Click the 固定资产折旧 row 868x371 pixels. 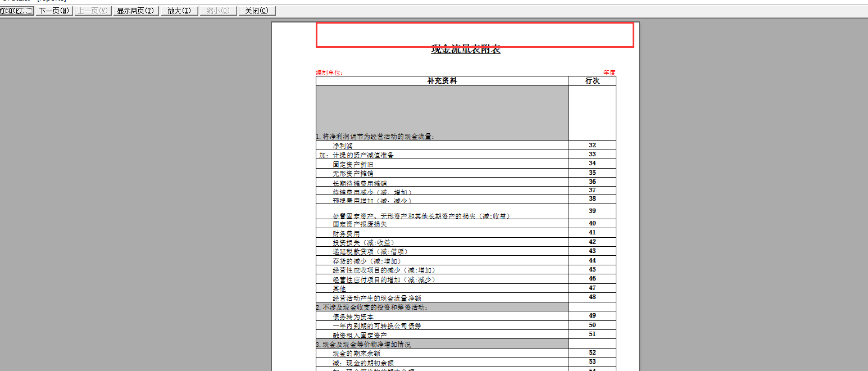pos(352,164)
